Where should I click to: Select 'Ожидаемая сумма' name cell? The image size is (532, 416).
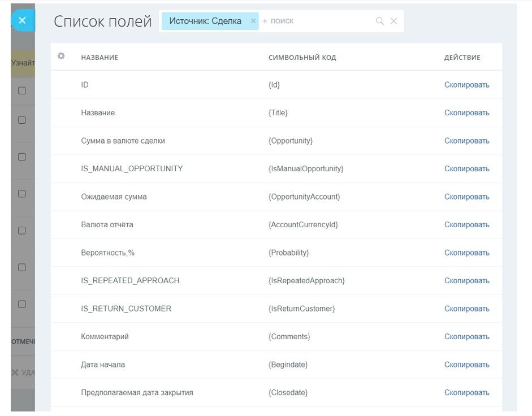(x=114, y=197)
